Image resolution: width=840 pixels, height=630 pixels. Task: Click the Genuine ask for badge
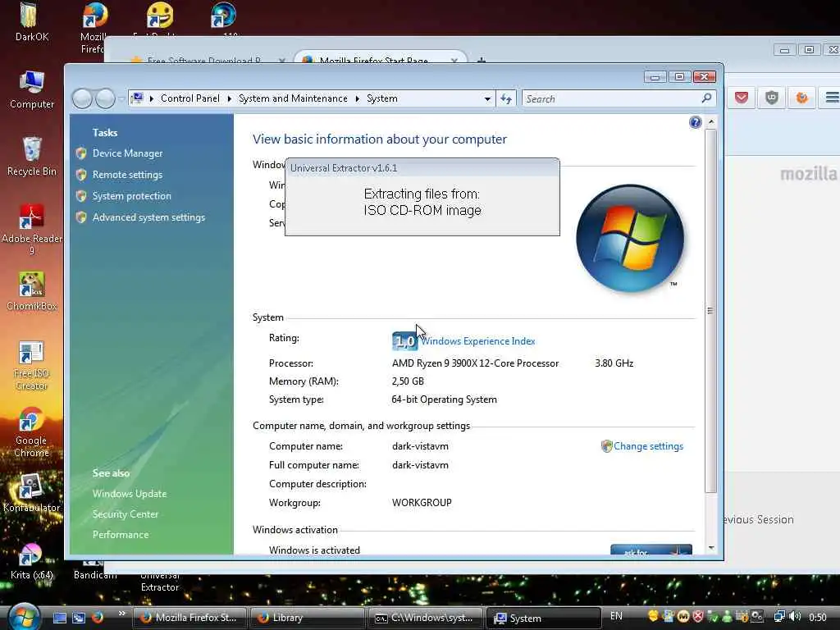pos(651,550)
